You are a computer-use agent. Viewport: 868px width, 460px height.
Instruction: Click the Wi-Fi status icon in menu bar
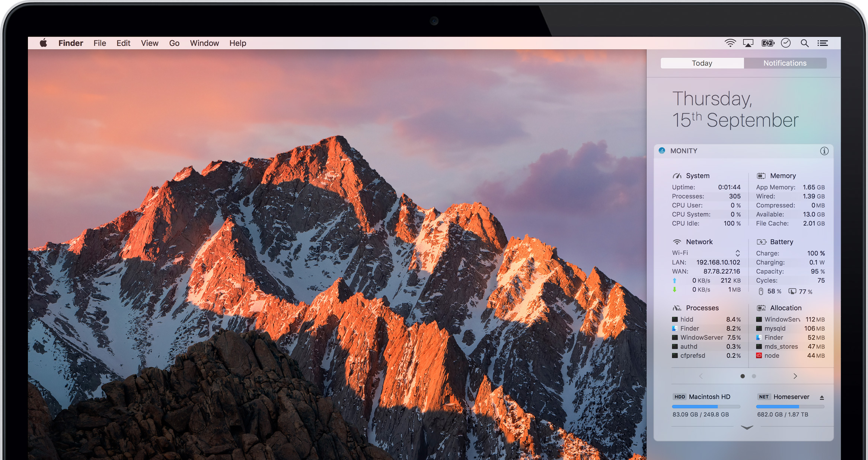(730, 43)
